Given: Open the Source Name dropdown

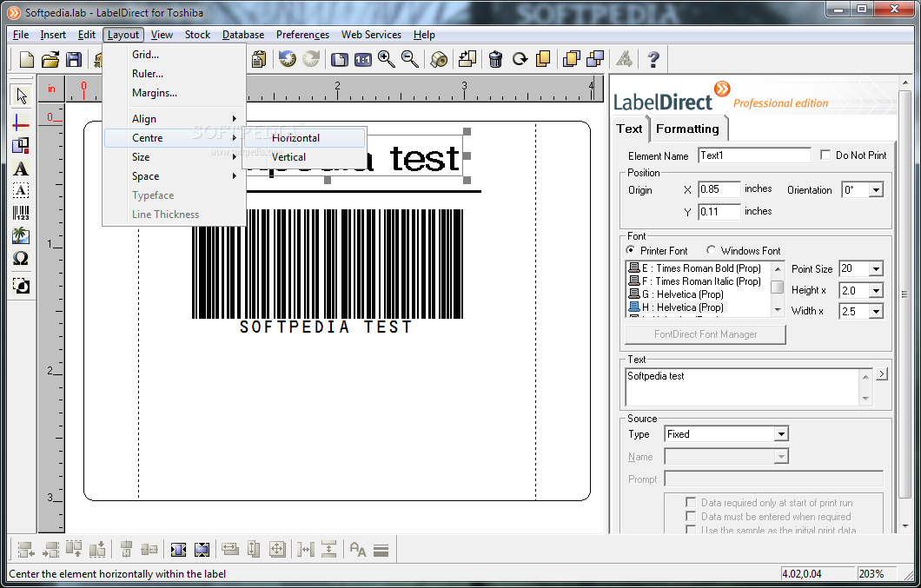Looking at the screenshot, I should (x=780, y=457).
